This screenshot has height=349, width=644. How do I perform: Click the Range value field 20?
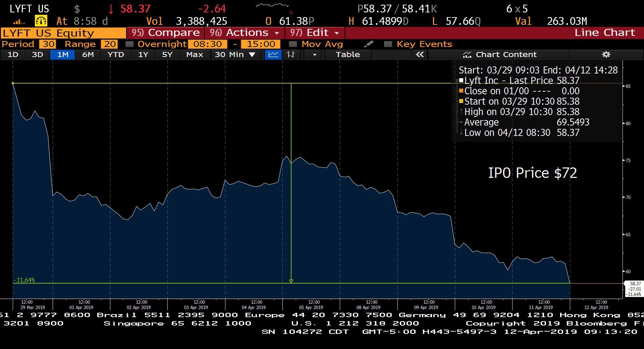pos(109,44)
